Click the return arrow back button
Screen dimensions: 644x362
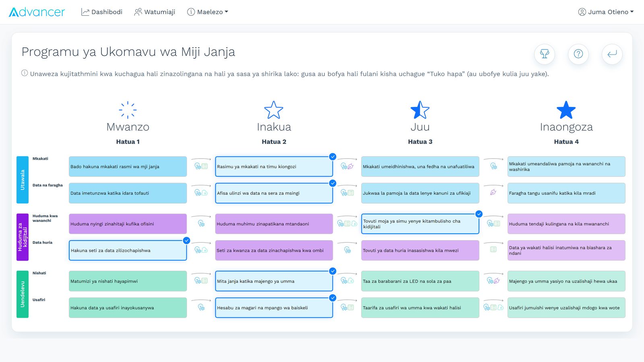(x=612, y=54)
